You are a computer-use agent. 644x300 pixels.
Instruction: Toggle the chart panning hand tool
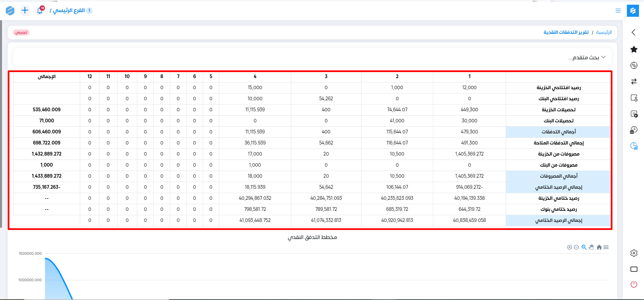591,247
